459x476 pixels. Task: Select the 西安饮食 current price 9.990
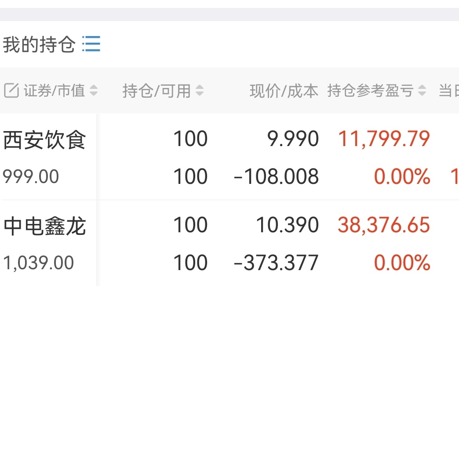(293, 139)
